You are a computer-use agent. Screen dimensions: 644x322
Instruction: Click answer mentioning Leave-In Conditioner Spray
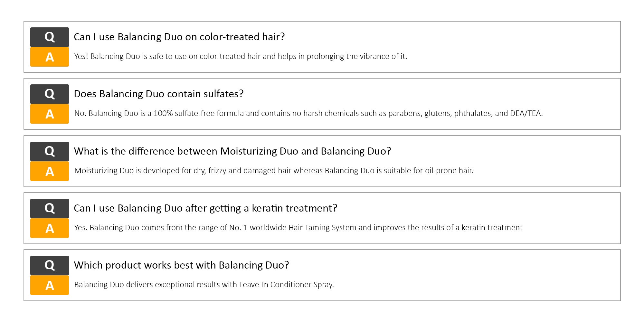(204, 285)
